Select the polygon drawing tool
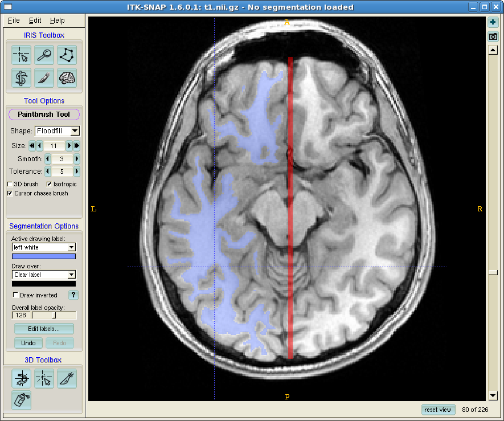 [x=67, y=55]
